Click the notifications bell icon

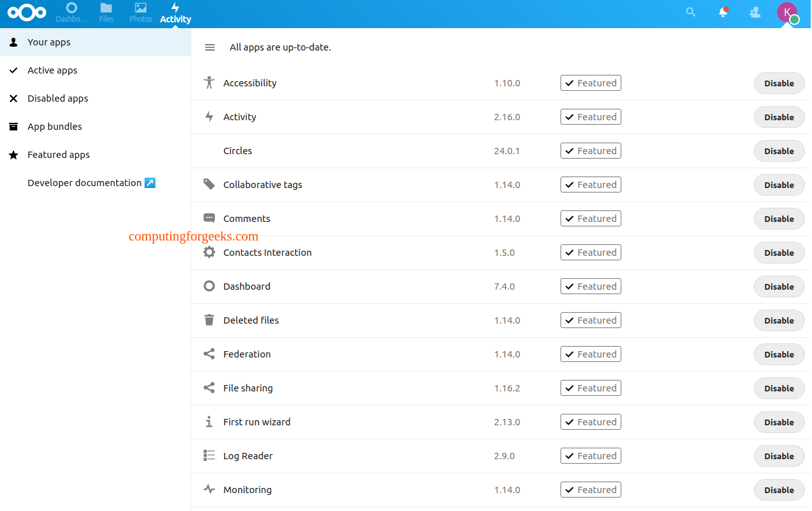click(722, 12)
